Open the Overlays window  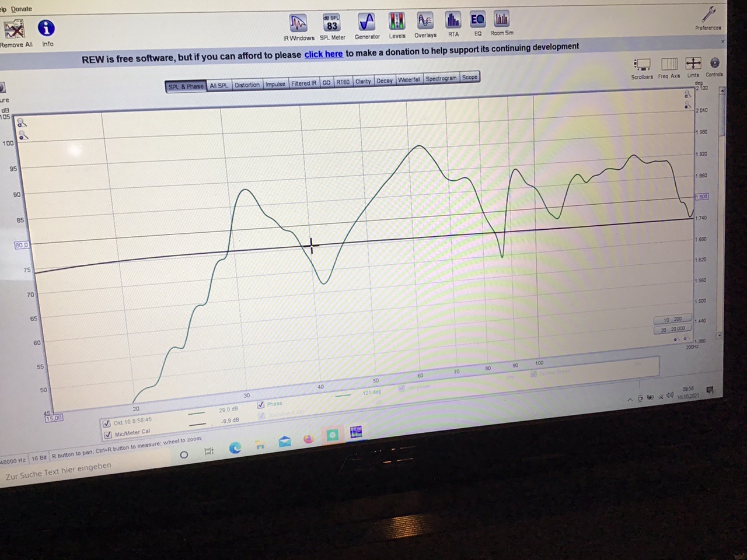(425, 22)
